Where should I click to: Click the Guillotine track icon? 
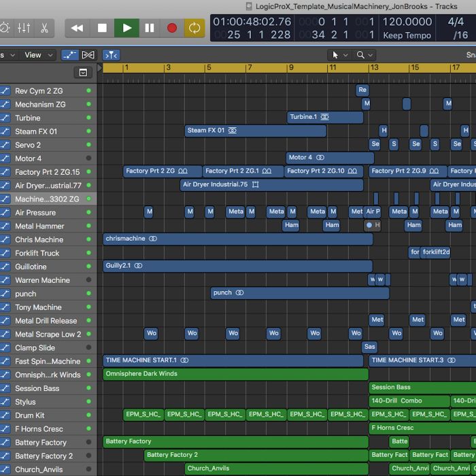[5, 267]
